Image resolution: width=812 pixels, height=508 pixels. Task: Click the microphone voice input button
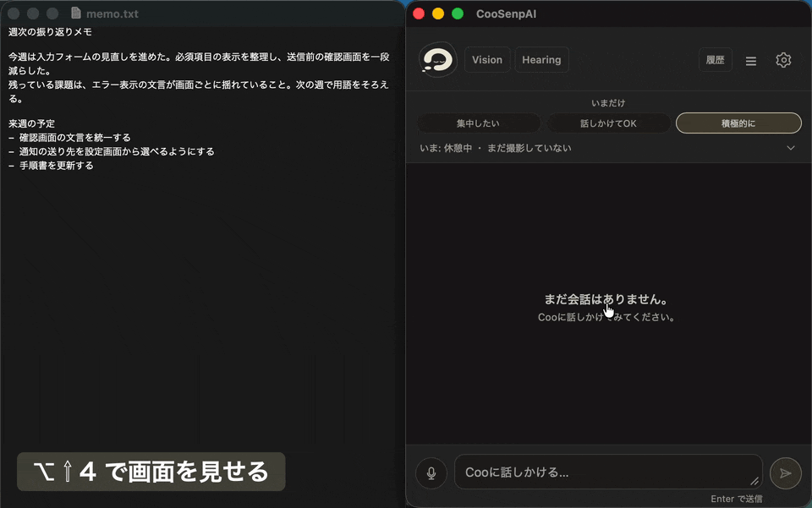[x=431, y=472]
